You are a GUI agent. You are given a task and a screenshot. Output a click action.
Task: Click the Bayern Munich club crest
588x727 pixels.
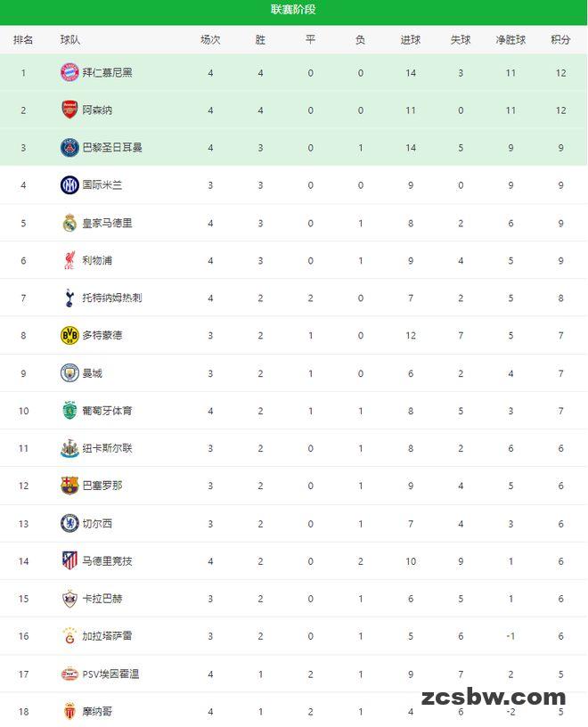pyautogui.click(x=69, y=72)
